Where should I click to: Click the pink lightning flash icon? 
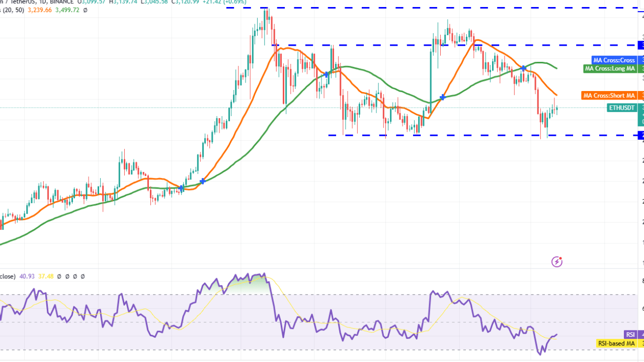557,261
